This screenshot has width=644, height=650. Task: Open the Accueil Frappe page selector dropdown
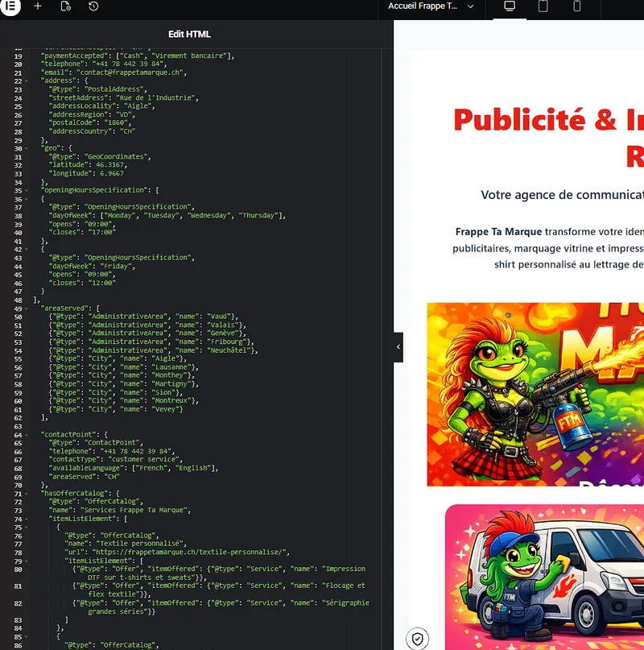click(431, 6)
